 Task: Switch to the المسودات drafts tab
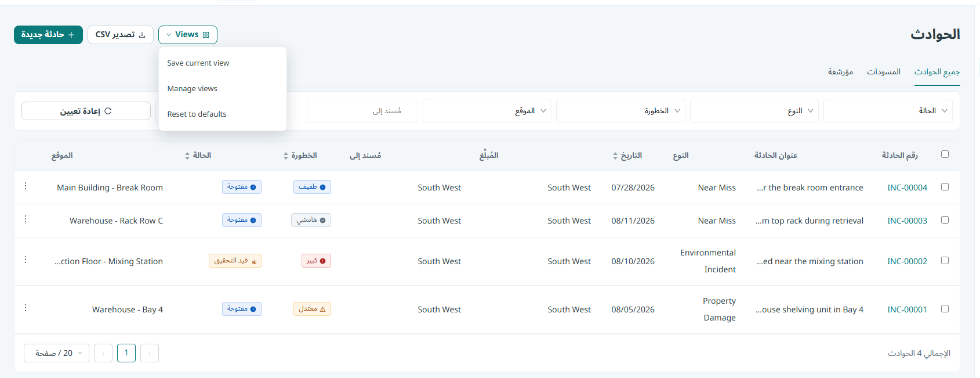click(x=884, y=72)
